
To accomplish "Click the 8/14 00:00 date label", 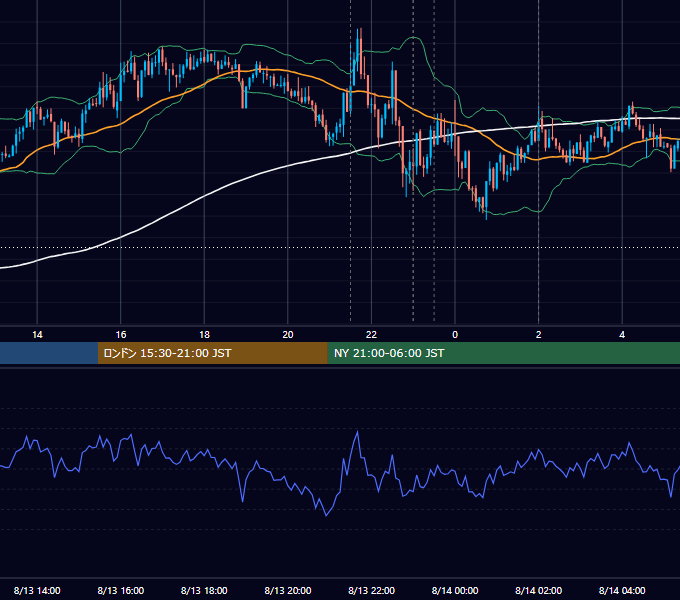I will [x=455, y=590].
